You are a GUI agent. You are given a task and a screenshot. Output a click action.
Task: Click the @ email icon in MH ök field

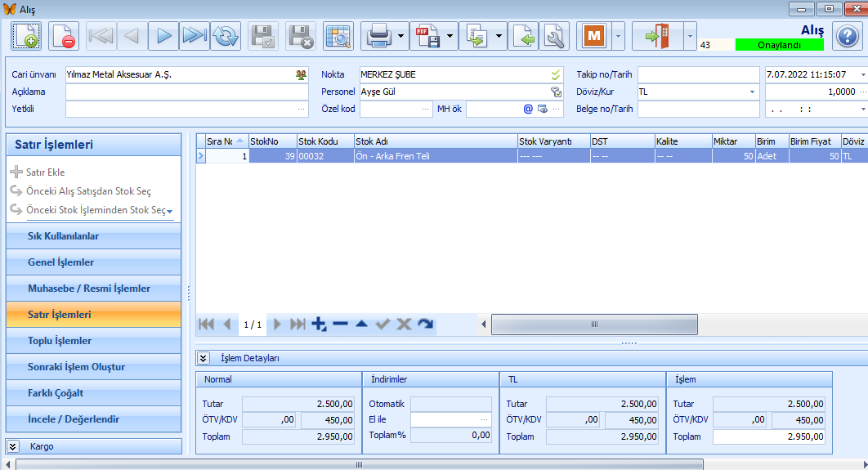pos(528,109)
